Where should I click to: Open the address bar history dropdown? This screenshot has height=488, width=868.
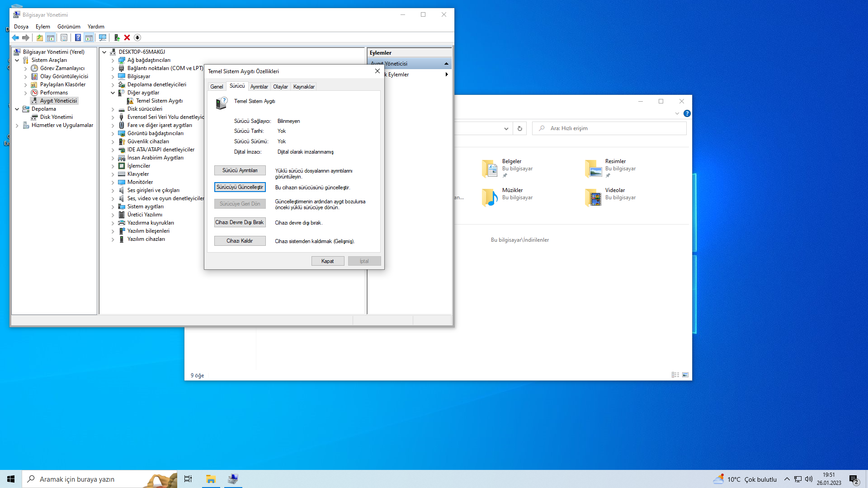[x=506, y=128]
